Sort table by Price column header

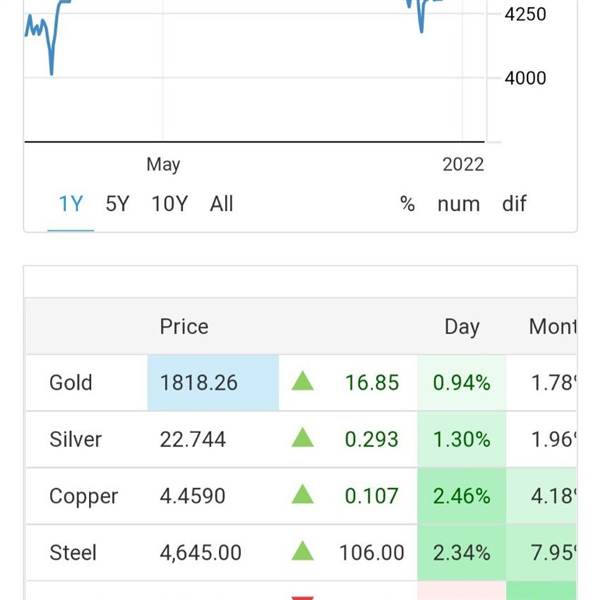[184, 326]
